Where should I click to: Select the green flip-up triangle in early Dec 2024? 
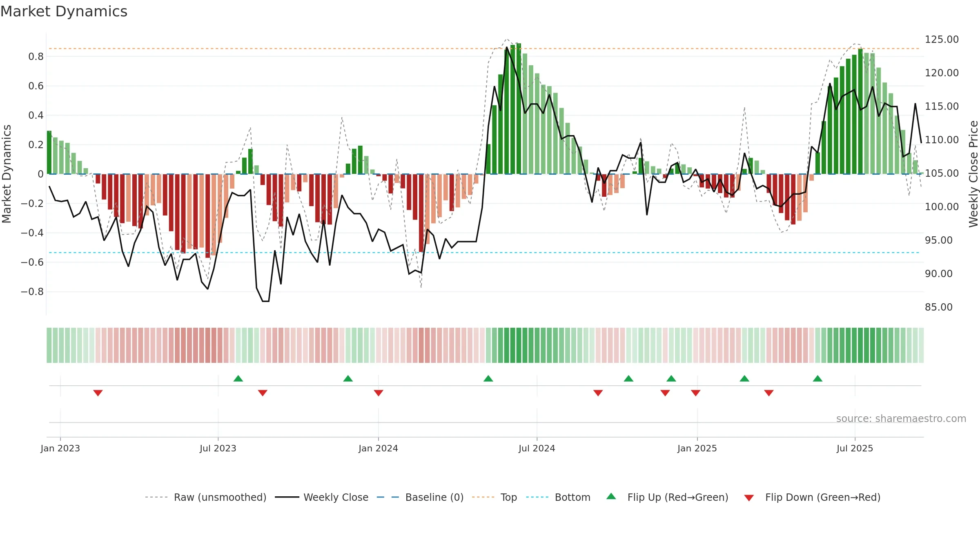point(671,378)
